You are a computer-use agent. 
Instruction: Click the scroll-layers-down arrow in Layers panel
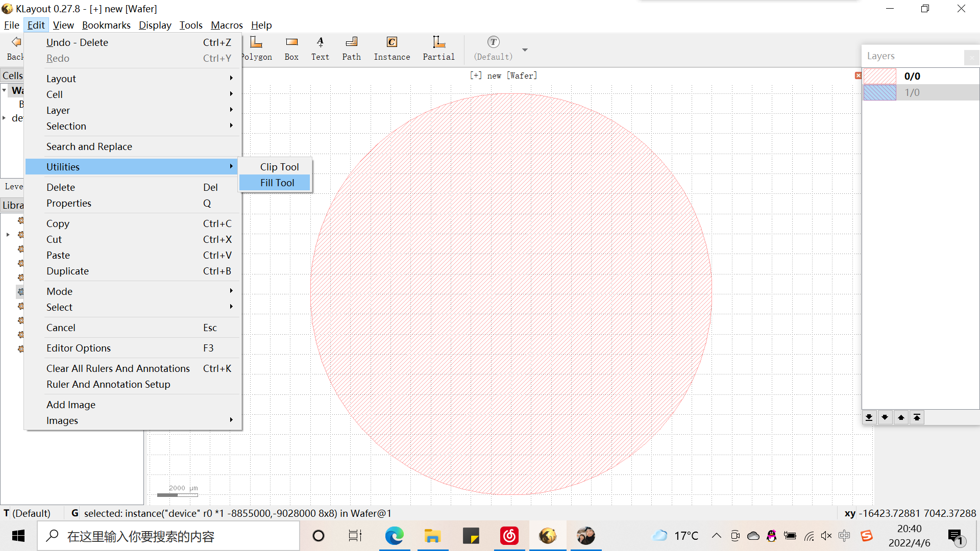(885, 417)
